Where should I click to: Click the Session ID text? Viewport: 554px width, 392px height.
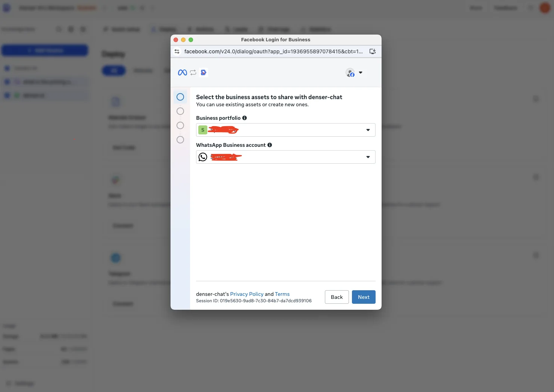pos(254,301)
